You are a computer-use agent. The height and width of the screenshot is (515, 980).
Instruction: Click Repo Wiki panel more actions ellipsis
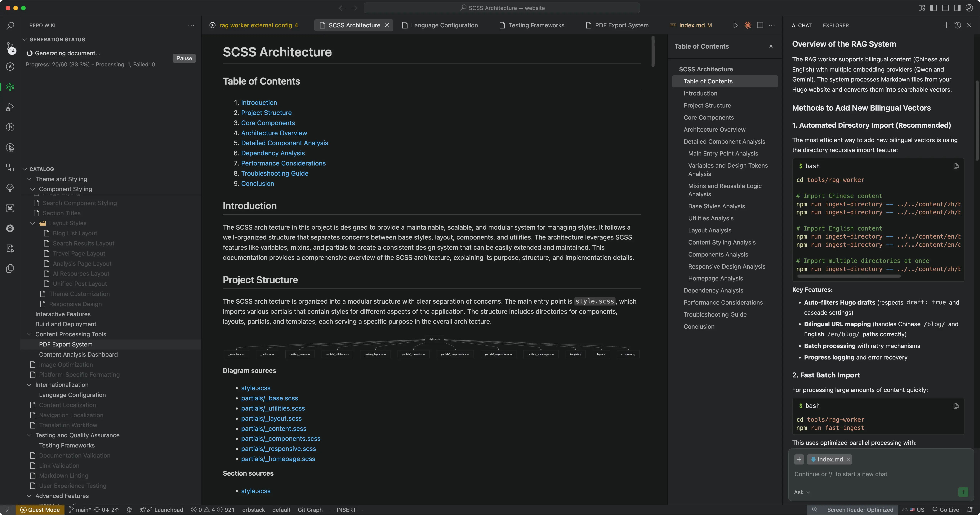click(191, 25)
